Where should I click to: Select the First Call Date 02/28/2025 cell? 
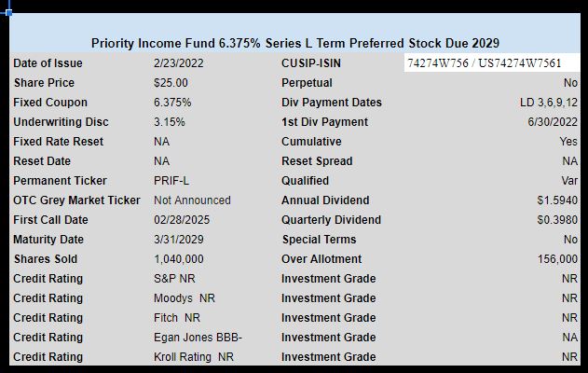click(182, 219)
